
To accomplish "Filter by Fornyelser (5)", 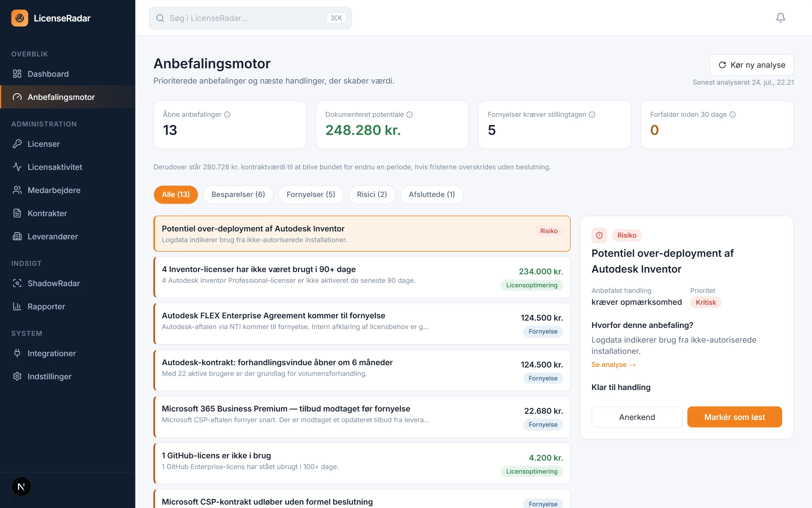I will (x=311, y=194).
